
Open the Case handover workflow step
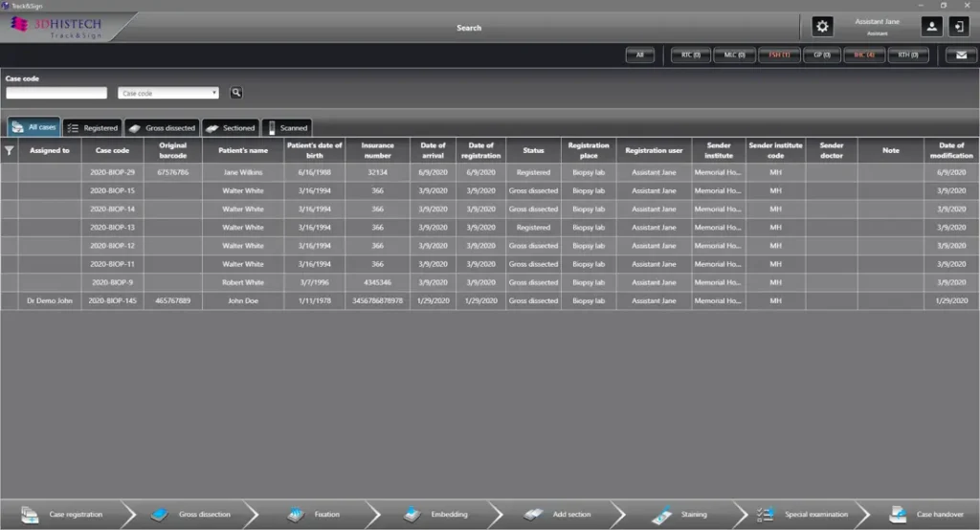926,515
